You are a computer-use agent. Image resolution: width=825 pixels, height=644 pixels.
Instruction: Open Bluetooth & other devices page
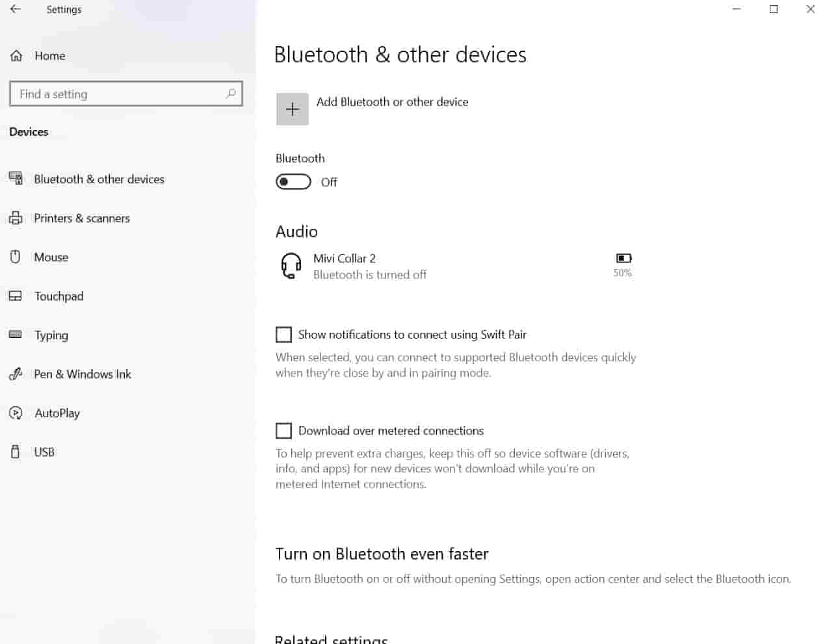pyautogui.click(x=99, y=179)
